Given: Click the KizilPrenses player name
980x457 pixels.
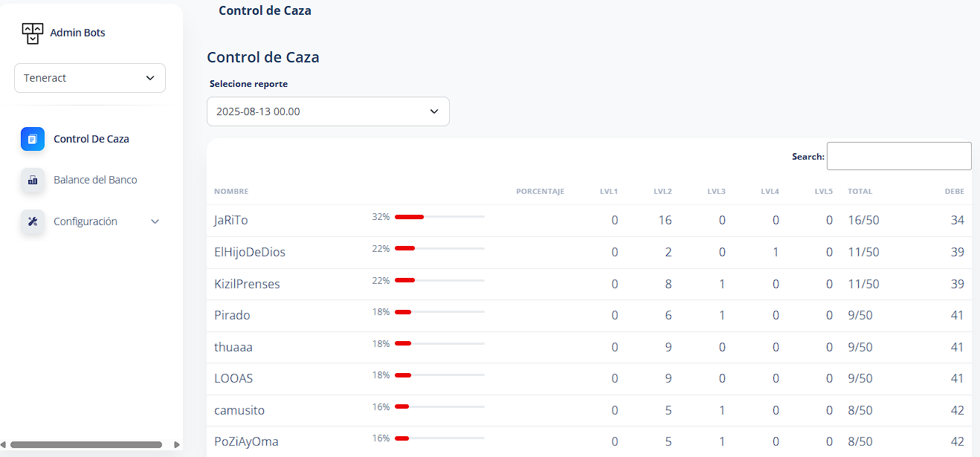Looking at the screenshot, I should [247, 284].
